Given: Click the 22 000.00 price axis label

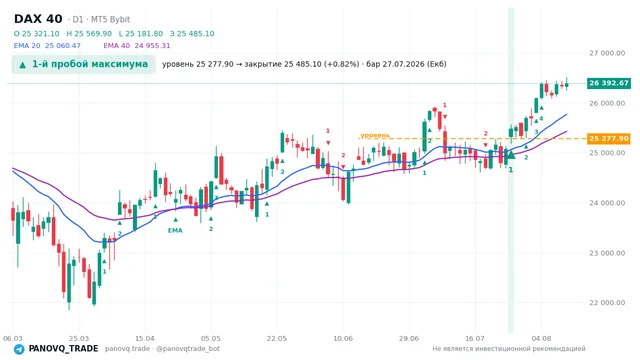Looking at the screenshot, I should pos(607,302).
